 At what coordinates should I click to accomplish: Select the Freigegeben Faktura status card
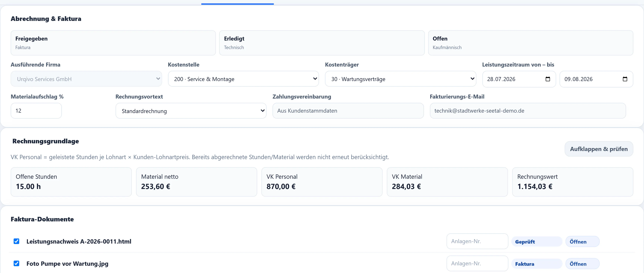click(x=113, y=43)
